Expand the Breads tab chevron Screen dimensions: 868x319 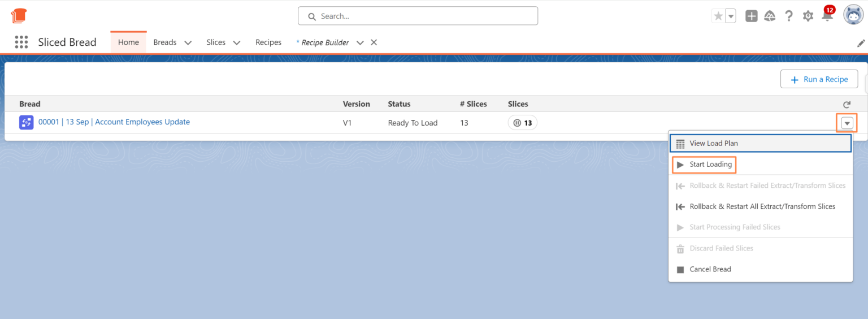(x=188, y=43)
